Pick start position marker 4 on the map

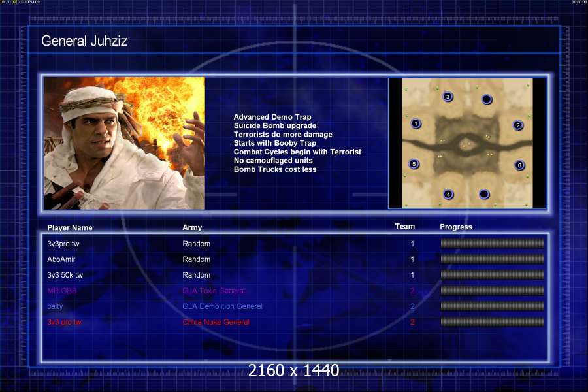pyautogui.click(x=448, y=194)
